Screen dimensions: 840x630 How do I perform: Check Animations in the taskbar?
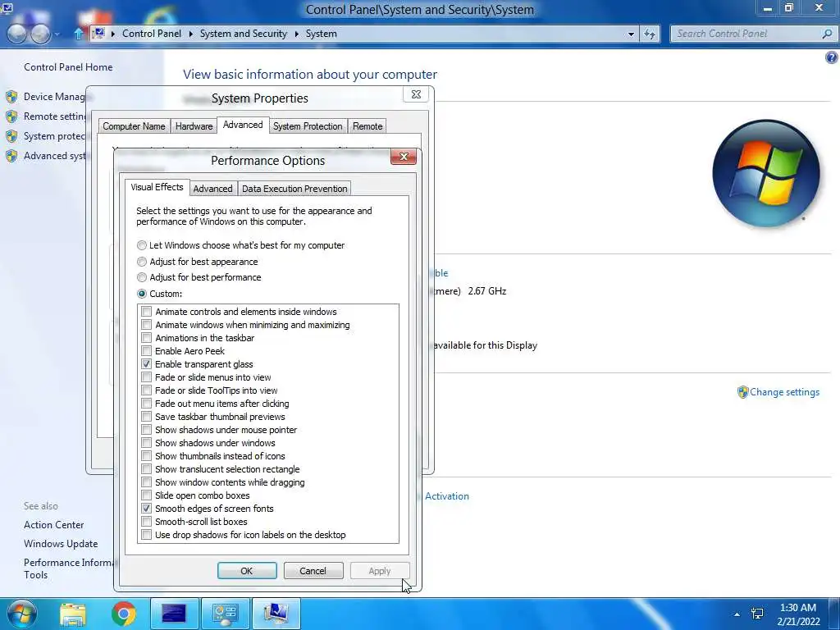tap(146, 338)
